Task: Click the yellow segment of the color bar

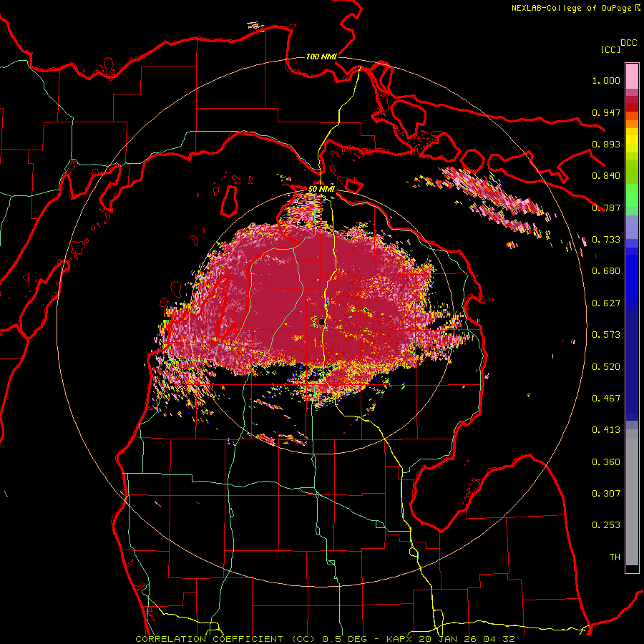Action: [632, 141]
